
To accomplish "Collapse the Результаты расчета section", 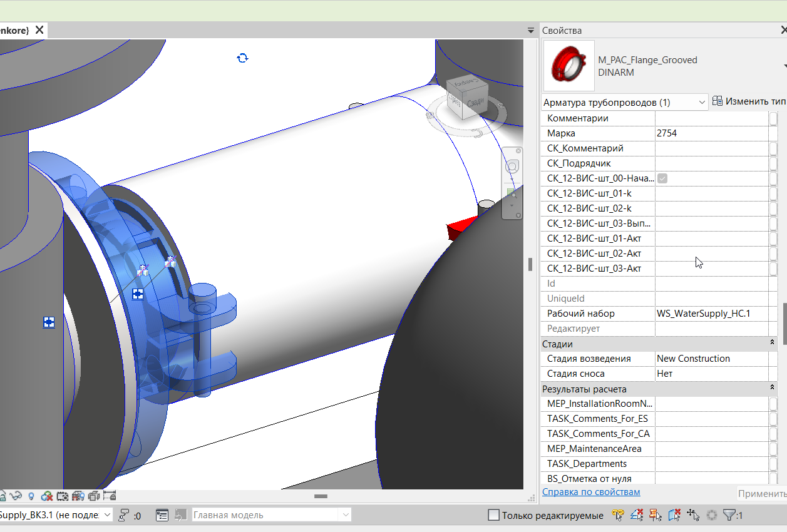I will tap(773, 389).
